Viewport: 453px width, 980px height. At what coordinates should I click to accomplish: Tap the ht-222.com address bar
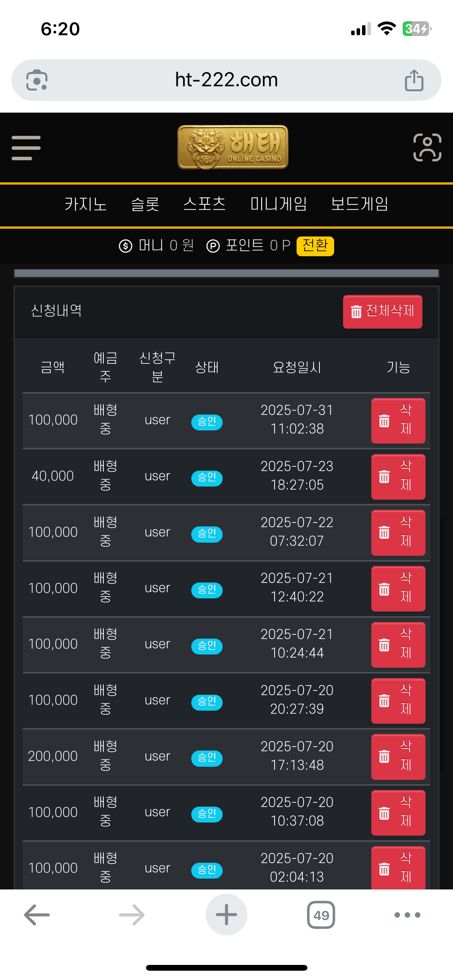226,80
